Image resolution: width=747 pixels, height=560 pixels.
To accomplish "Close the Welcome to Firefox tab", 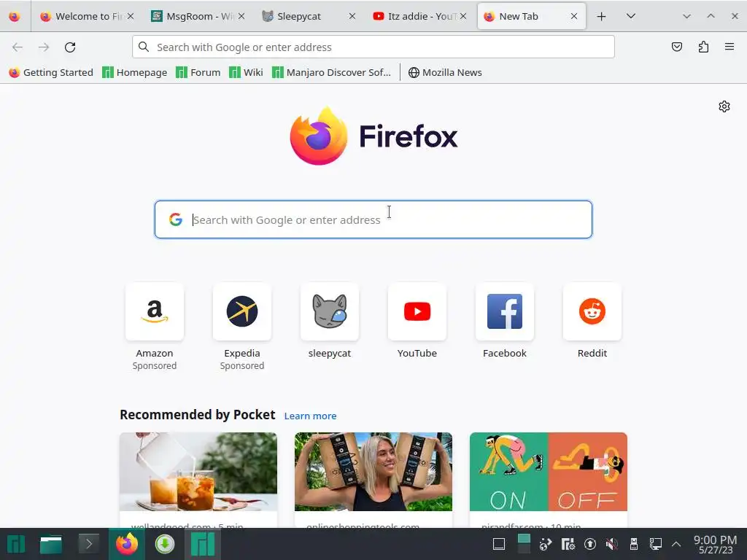I will coord(131,16).
